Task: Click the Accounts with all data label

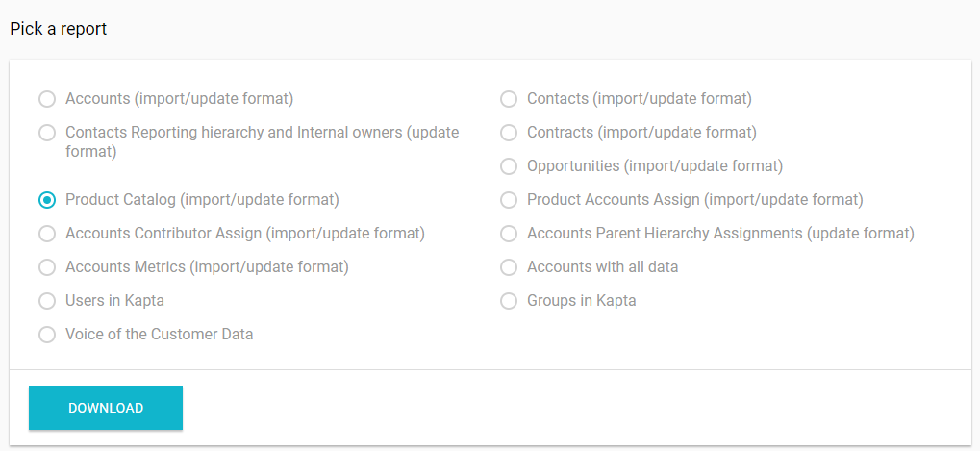Action: click(x=602, y=267)
